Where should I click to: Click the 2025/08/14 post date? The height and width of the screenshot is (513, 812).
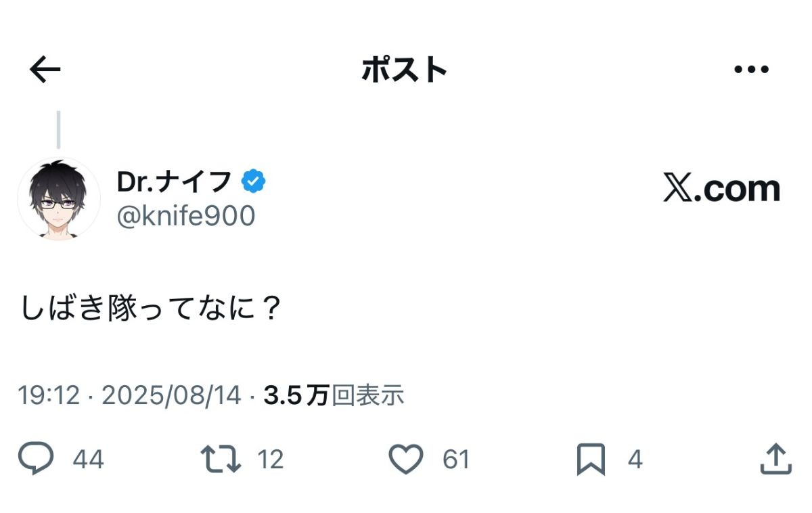coord(171,395)
